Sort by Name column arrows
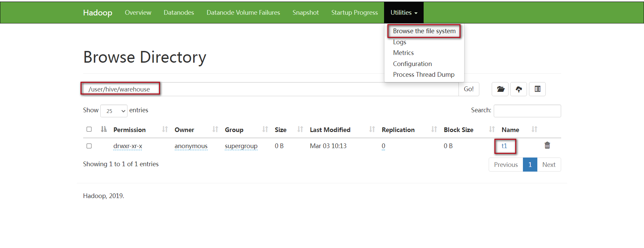This screenshot has width=644, height=248. tap(534, 129)
